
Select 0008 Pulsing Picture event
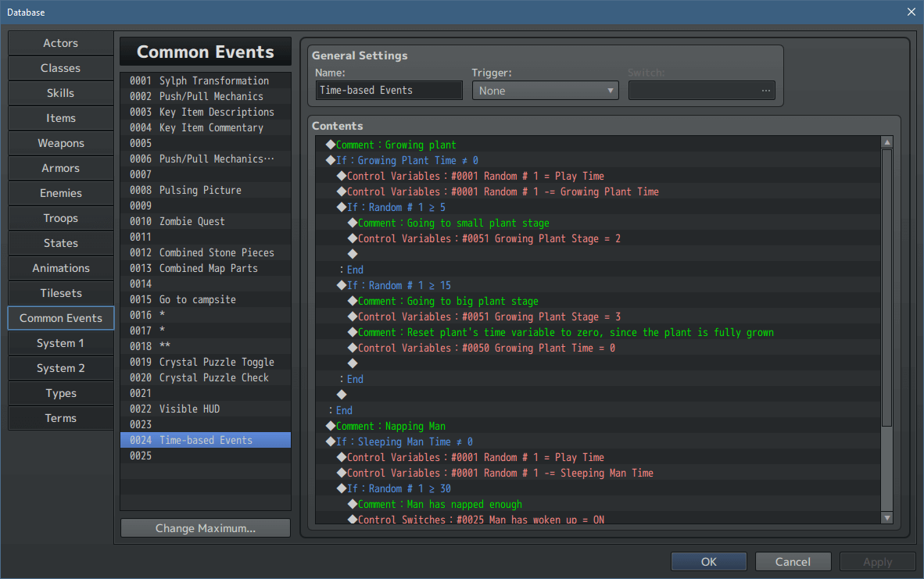206,190
